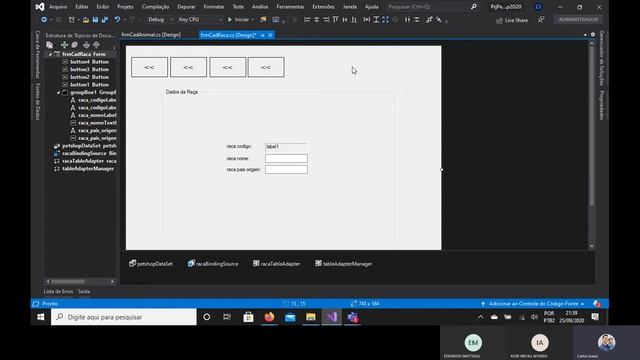The height and width of the screenshot is (360, 640).
Task: Click the Save All toolbar icon
Action: pyautogui.click(x=104, y=20)
